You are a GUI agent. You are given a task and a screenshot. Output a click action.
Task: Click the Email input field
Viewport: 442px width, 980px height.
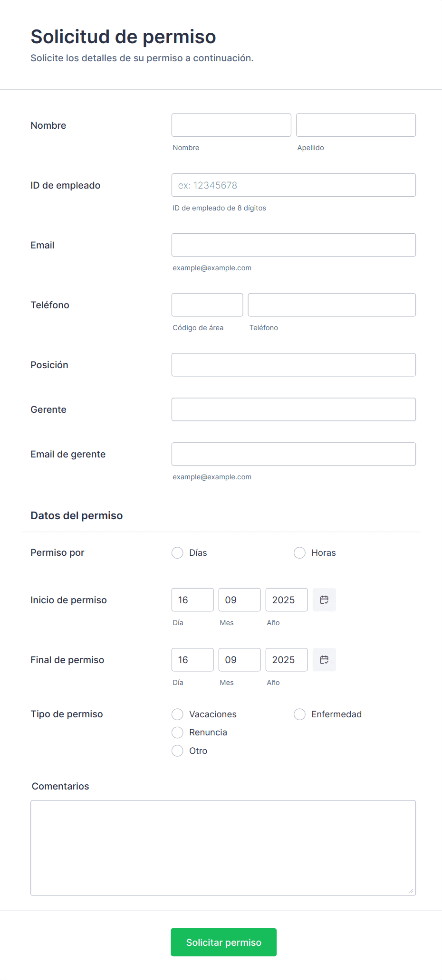pos(293,245)
